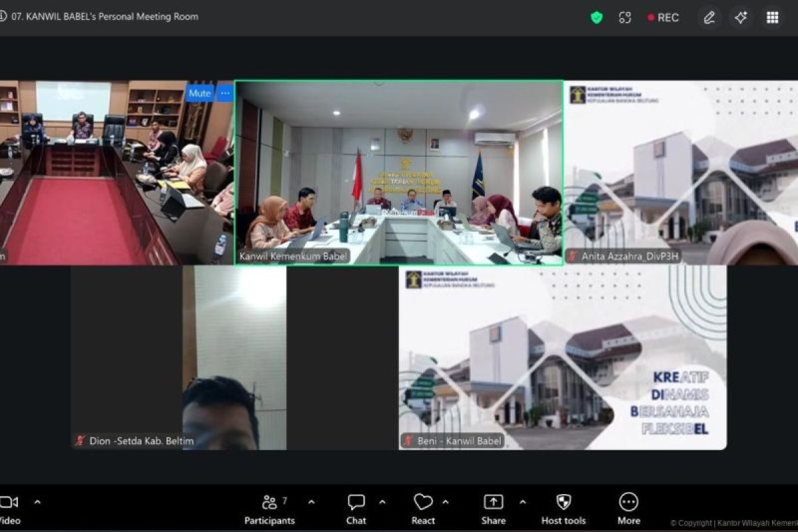Click the green encryption shield icon
798x532 pixels.
click(597, 17)
